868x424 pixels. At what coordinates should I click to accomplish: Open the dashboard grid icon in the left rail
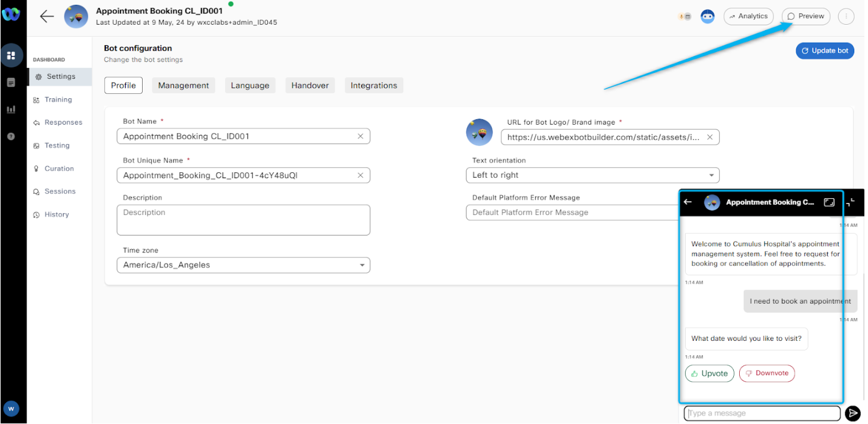click(x=11, y=55)
